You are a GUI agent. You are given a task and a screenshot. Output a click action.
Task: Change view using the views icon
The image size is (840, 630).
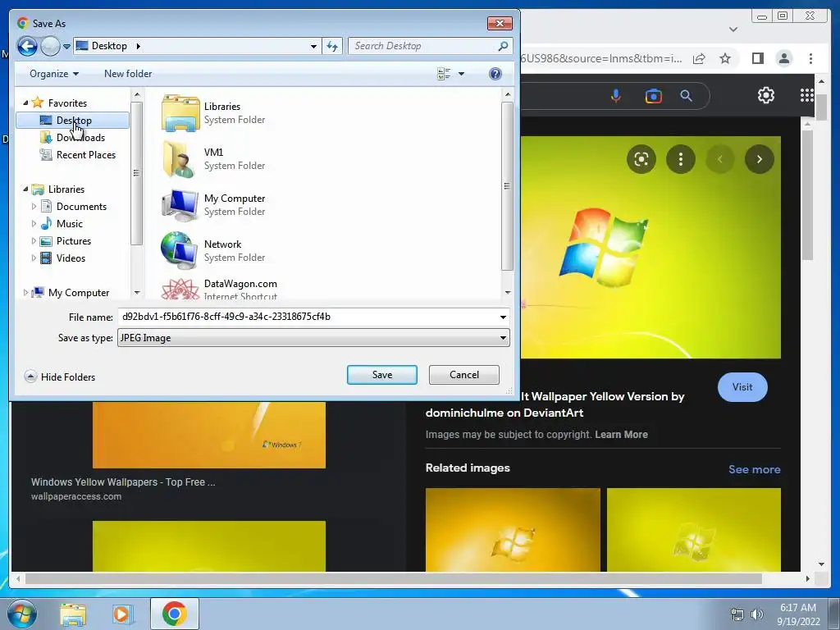click(x=444, y=74)
